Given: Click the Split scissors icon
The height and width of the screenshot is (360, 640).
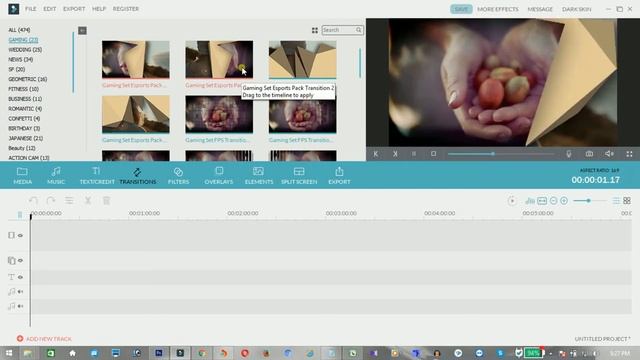Looking at the screenshot, I should pyautogui.click(x=88, y=200).
